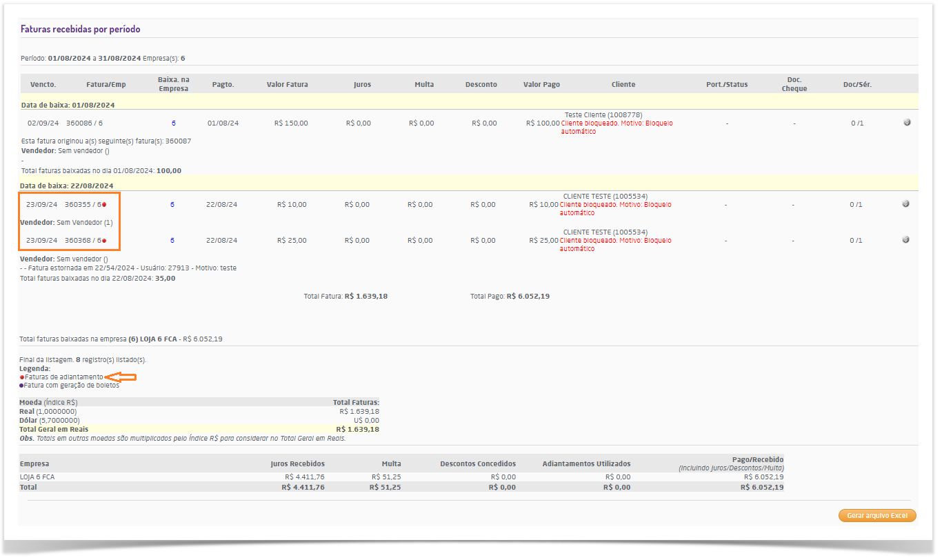Image resolution: width=942 pixels, height=560 pixels.
Task: Select the invoice number 360355 / 6
Action: point(83,205)
